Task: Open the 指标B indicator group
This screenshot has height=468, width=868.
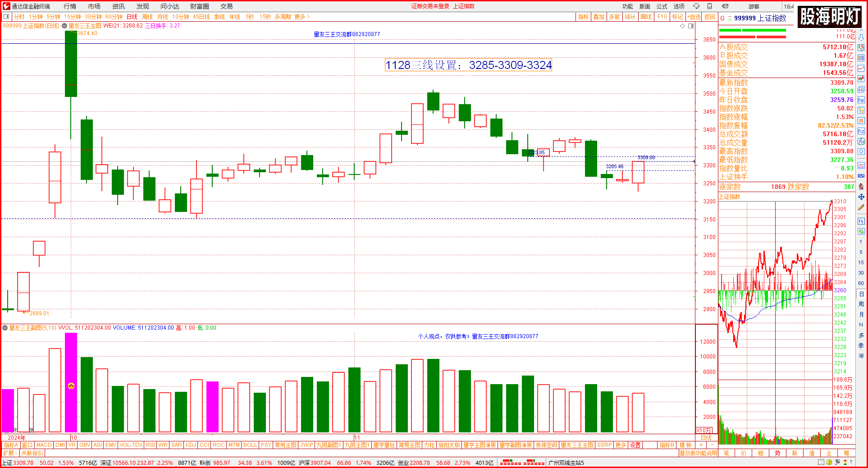Action: coord(667,445)
